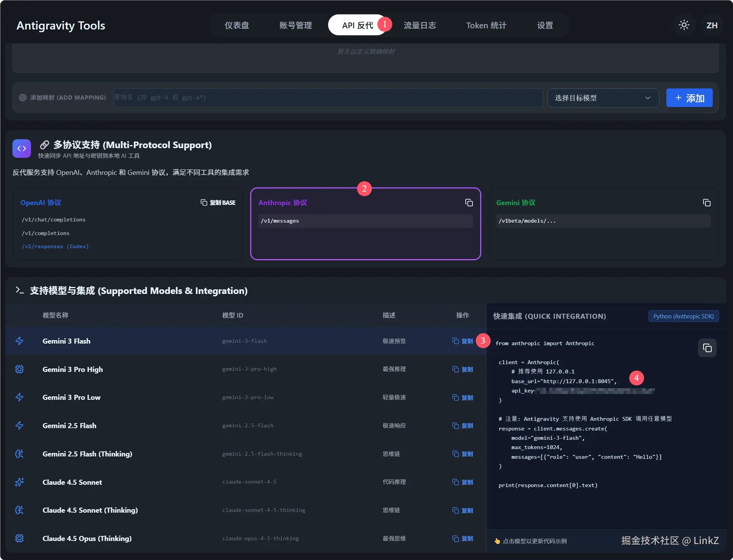Click the brain icon for Gemini 2.5 Flash (Thinking)
Image resolution: width=733 pixels, height=560 pixels.
pos(19,454)
